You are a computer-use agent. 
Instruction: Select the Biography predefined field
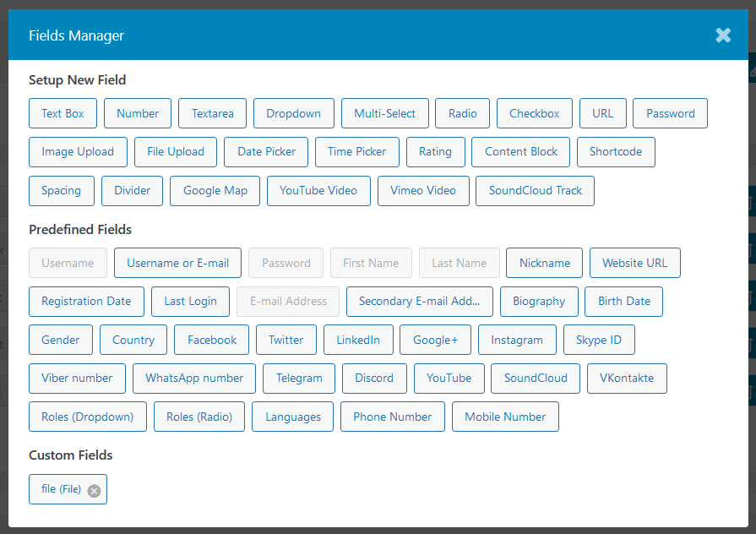[539, 302]
